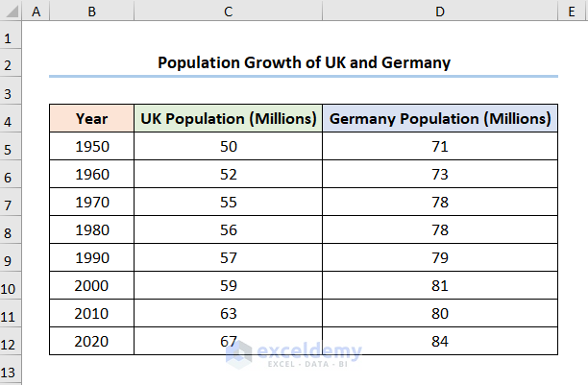
Task: Select the year 2020 cell
Action: (91, 343)
